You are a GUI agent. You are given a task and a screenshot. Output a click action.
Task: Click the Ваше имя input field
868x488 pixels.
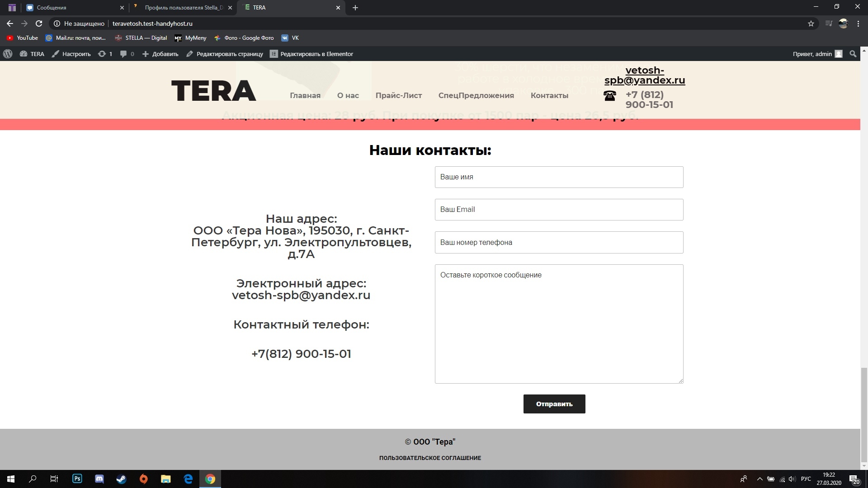click(559, 177)
